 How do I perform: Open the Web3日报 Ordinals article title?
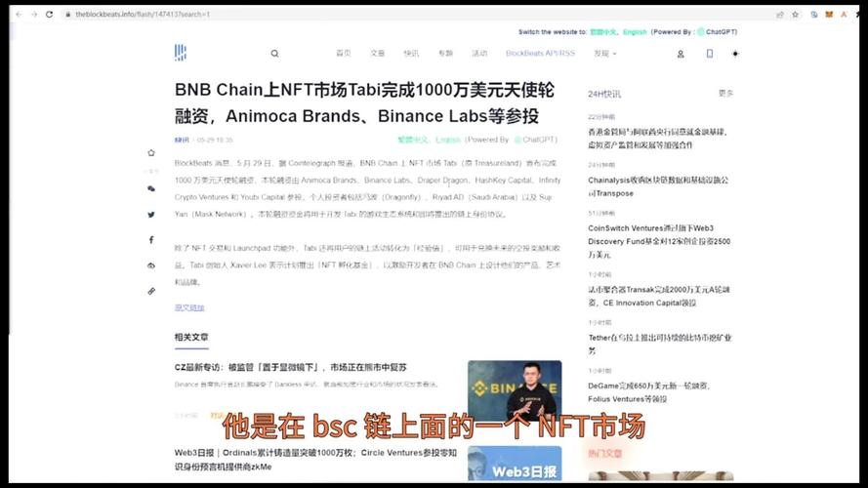click(315, 460)
